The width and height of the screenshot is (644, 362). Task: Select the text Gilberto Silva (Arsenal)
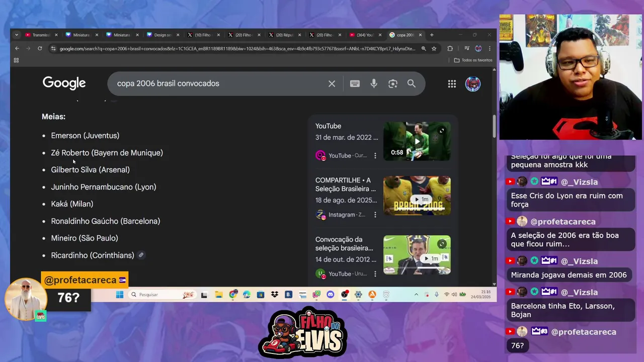pos(90,170)
